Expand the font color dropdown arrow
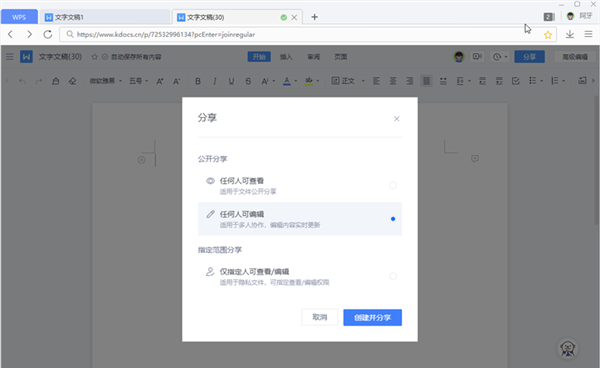Screen dimensions: 600x368 coord(296,81)
